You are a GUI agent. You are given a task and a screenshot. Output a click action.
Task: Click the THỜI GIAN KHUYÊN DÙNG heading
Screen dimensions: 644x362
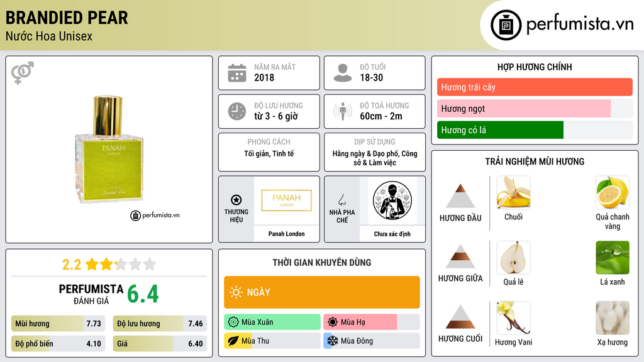pyautogui.click(x=322, y=262)
